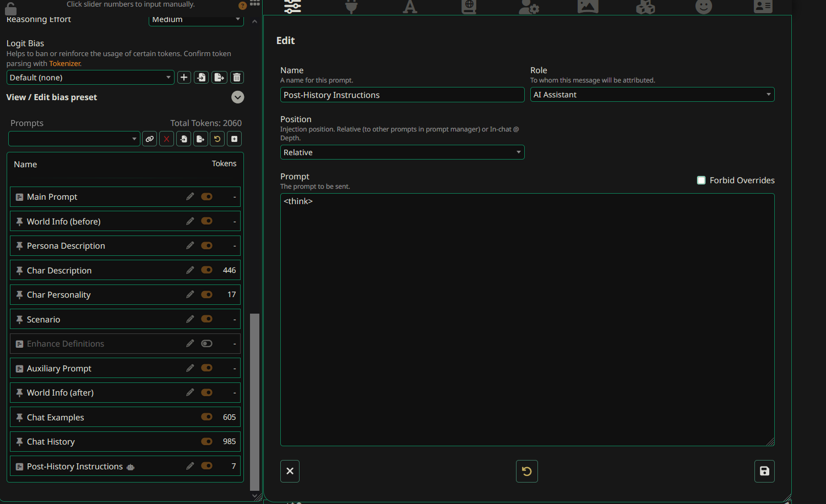
Task: Toggle the Scenario prompt switch
Action: coord(207,319)
